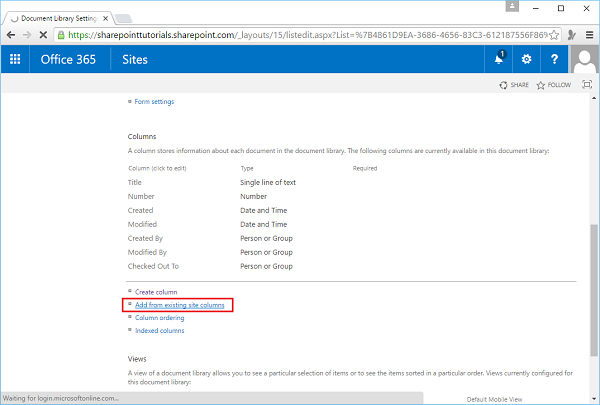This screenshot has width=600, height=405.
Task: Click the Share button
Action: (514, 85)
